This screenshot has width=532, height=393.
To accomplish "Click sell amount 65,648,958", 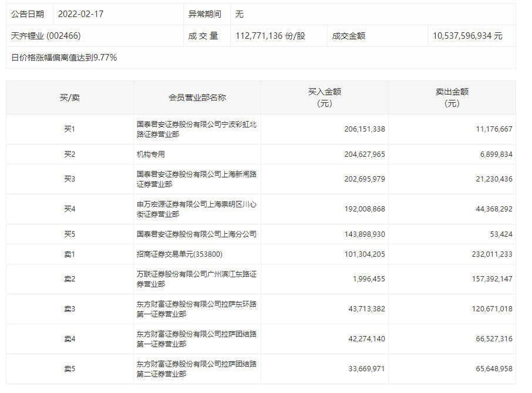I will click(494, 369).
